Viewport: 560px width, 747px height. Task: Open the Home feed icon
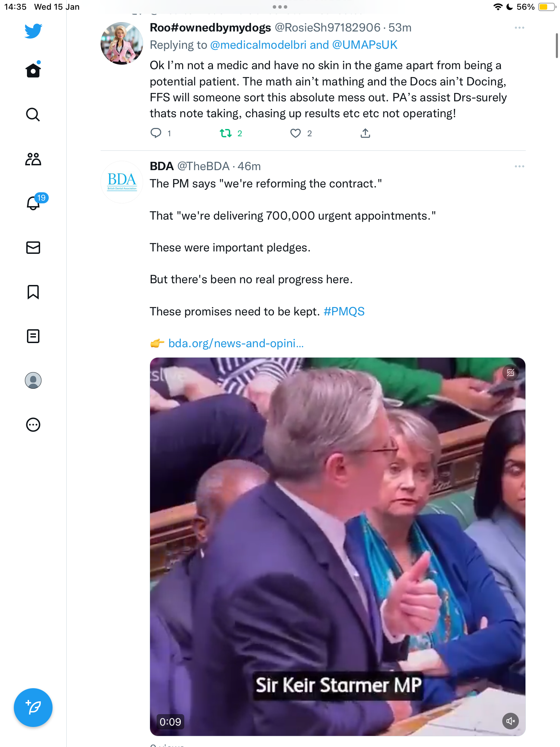(x=33, y=70)
